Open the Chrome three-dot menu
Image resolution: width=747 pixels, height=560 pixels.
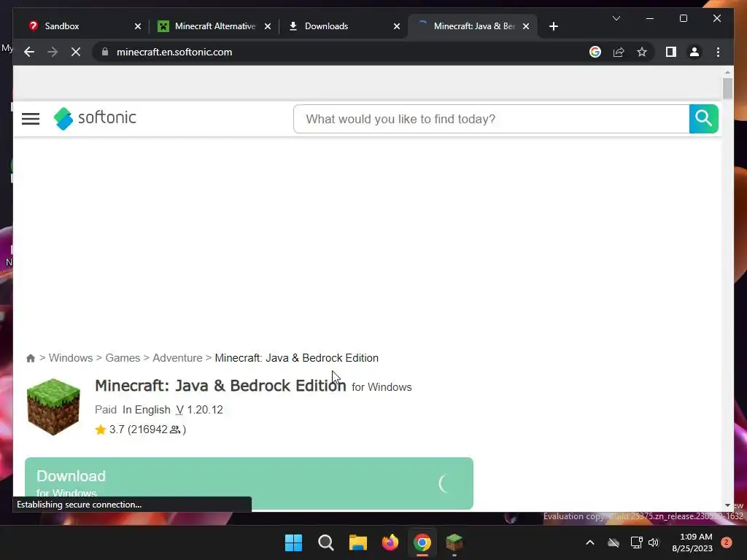(x=718, y=52)
